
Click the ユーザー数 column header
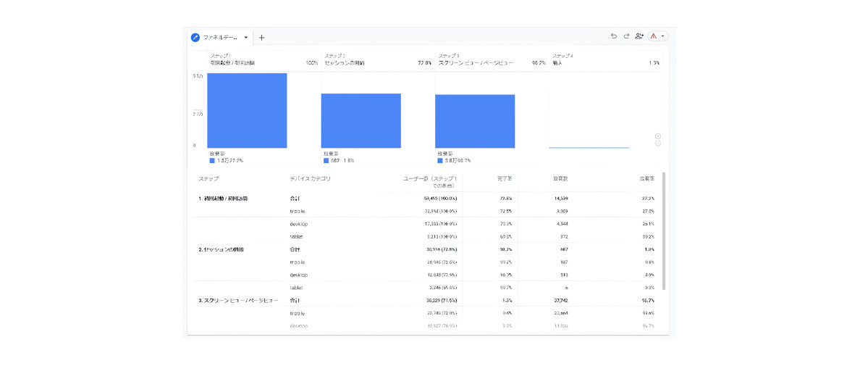click(430, 182)
